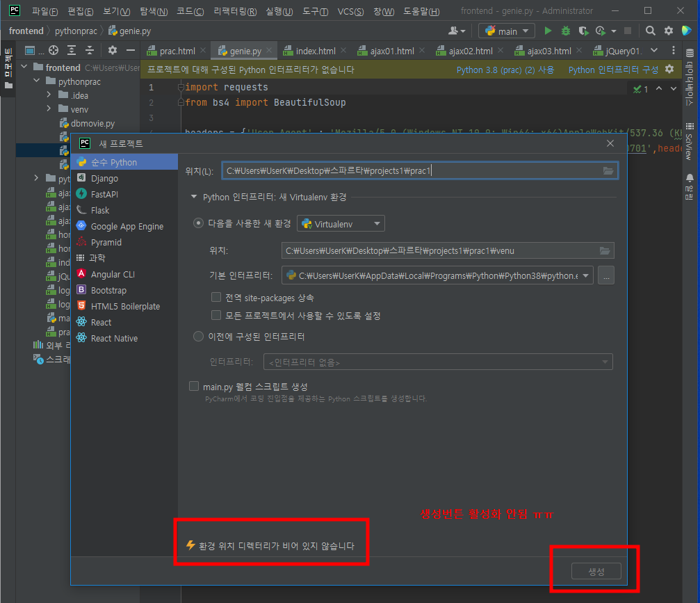The height and width of the screenshot is (603, 700).
Task: Go to next highlighted problem arrow
Action: (x=673, y=88)
